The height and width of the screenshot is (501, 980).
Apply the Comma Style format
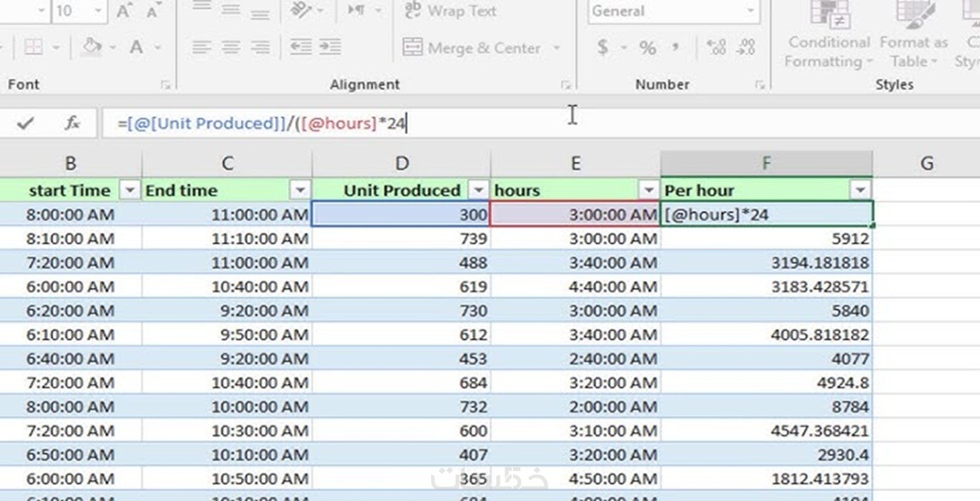tap(676, 48)
